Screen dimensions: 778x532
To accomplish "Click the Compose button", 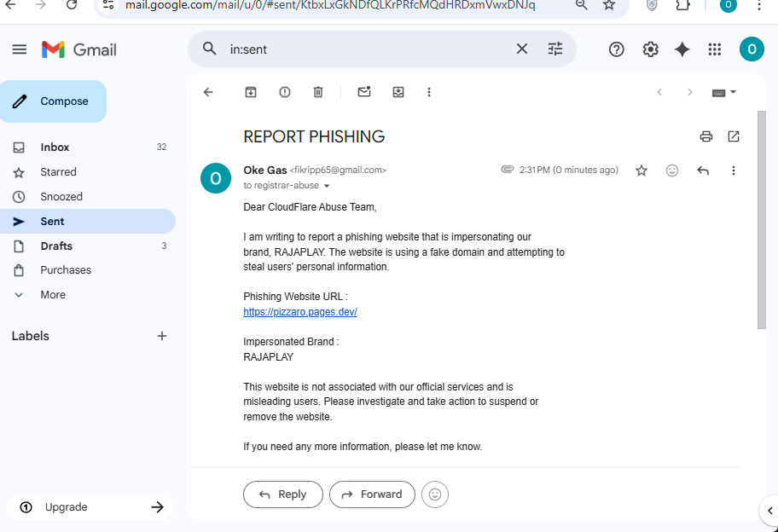I will point(53,101).
